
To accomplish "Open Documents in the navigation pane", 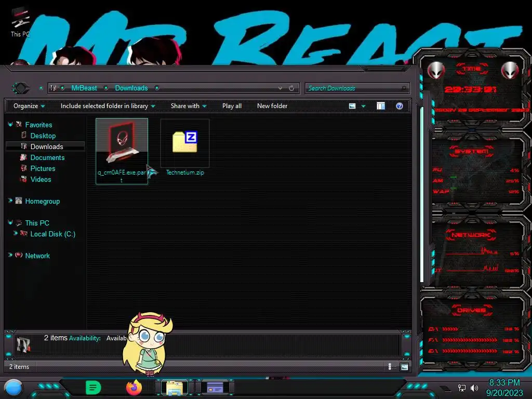I will [47, 157].
